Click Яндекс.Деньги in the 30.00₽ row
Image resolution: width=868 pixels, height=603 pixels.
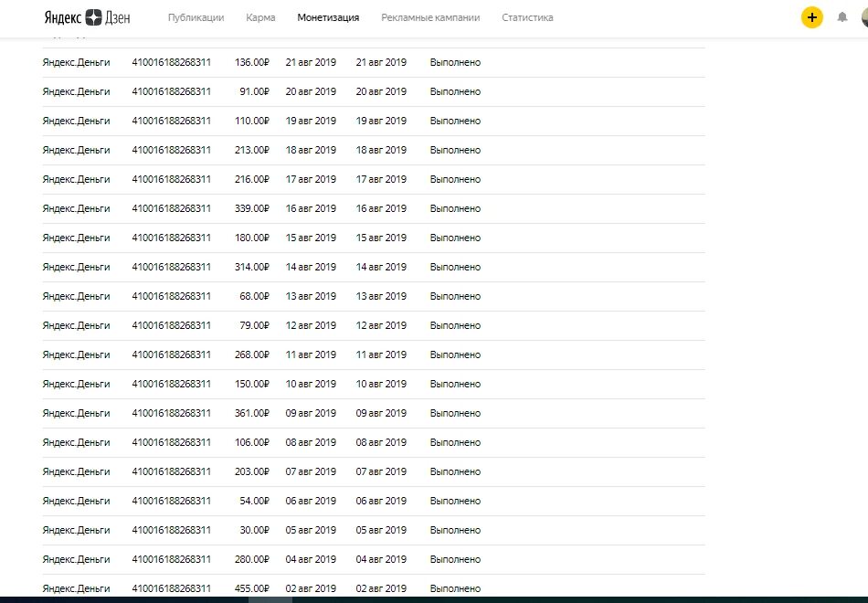point(77,531)
